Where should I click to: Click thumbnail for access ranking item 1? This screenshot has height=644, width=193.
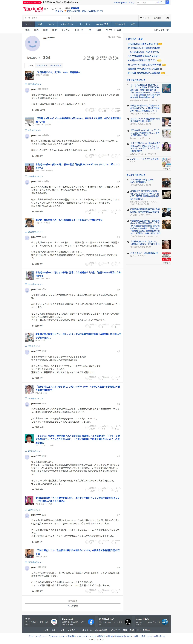click(x=166, y=88)
